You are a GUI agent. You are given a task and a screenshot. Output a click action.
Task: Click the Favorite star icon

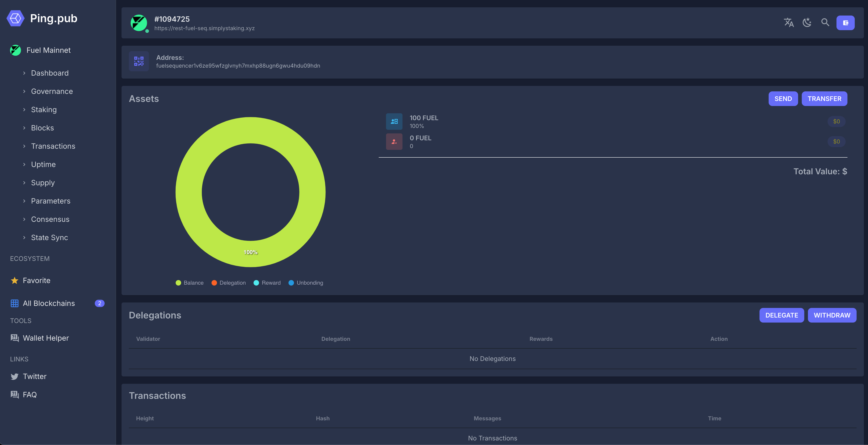point(14,280)
